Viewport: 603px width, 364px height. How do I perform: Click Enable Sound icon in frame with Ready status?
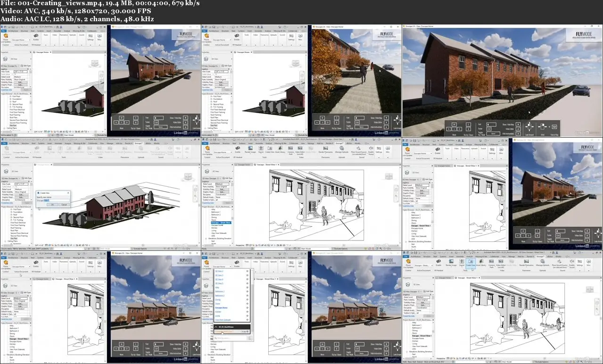click(x=371, y=149)
